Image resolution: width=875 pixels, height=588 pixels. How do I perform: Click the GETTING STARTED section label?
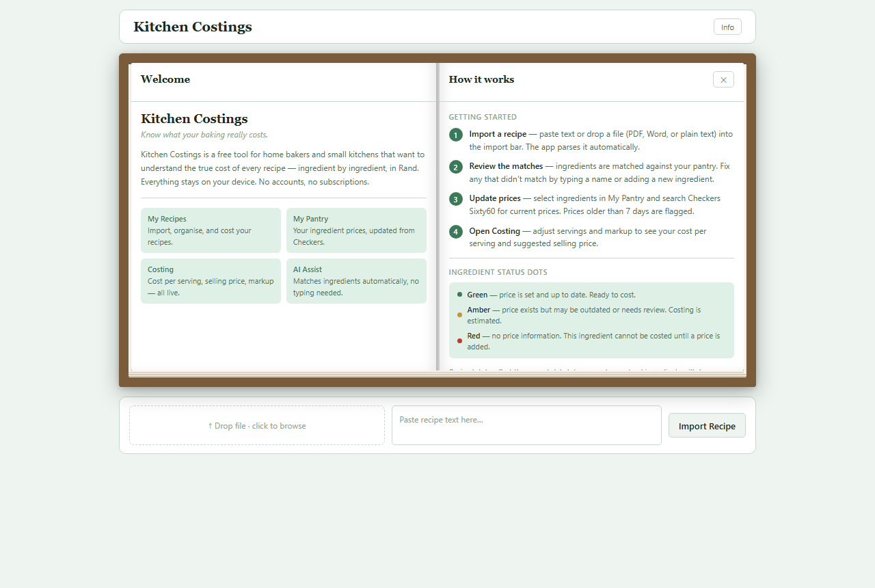(483, 117)
